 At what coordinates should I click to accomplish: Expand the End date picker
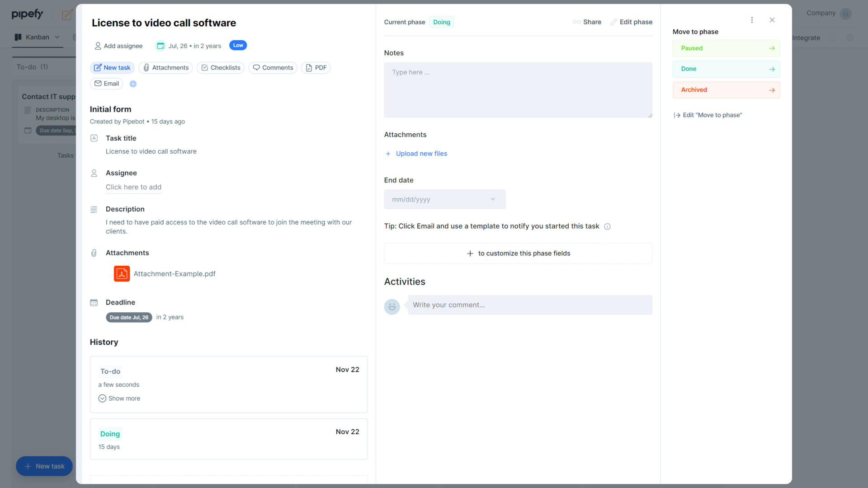(492, 199)
